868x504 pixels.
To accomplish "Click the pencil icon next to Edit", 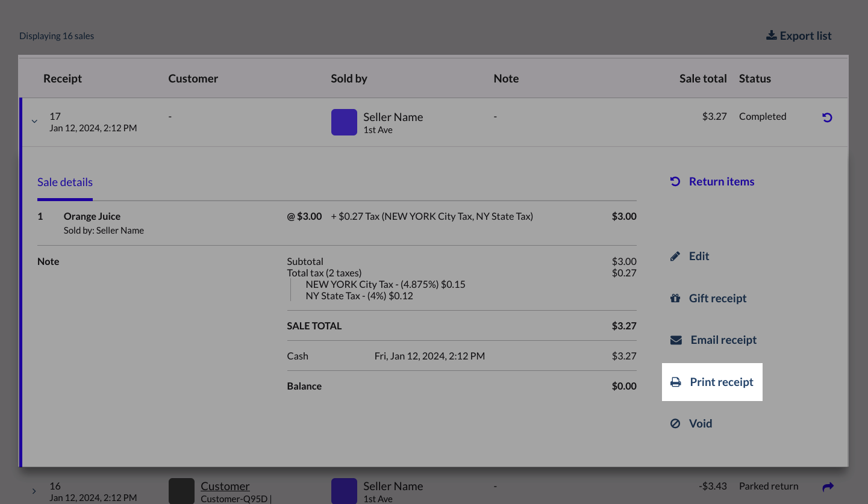I will point(675,257).
